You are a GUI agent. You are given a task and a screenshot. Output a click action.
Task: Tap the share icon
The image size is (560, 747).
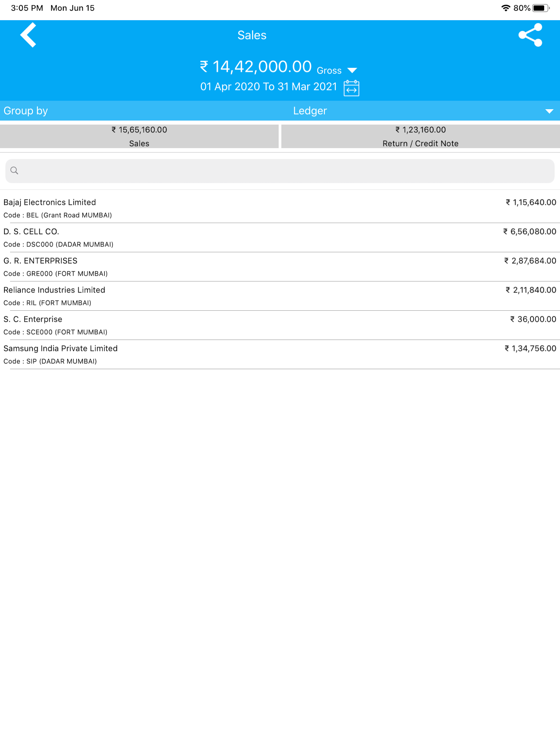[530, 35]
